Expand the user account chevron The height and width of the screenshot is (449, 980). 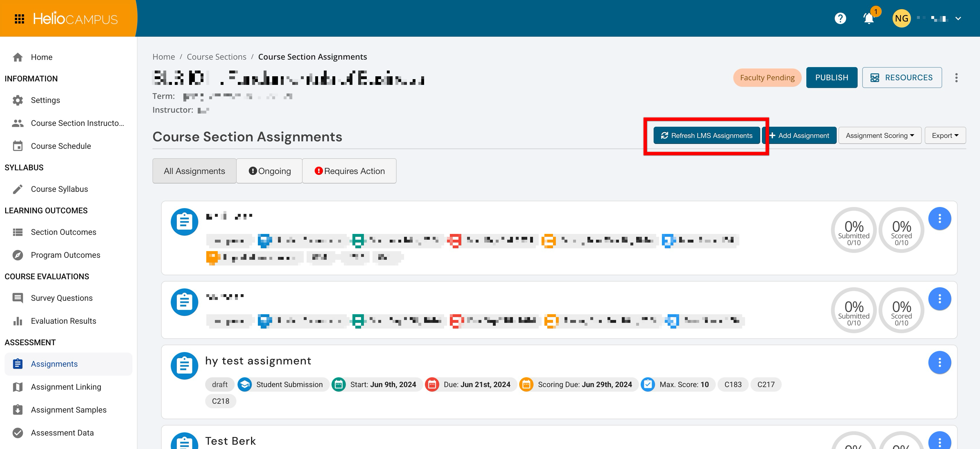point(958,19)
